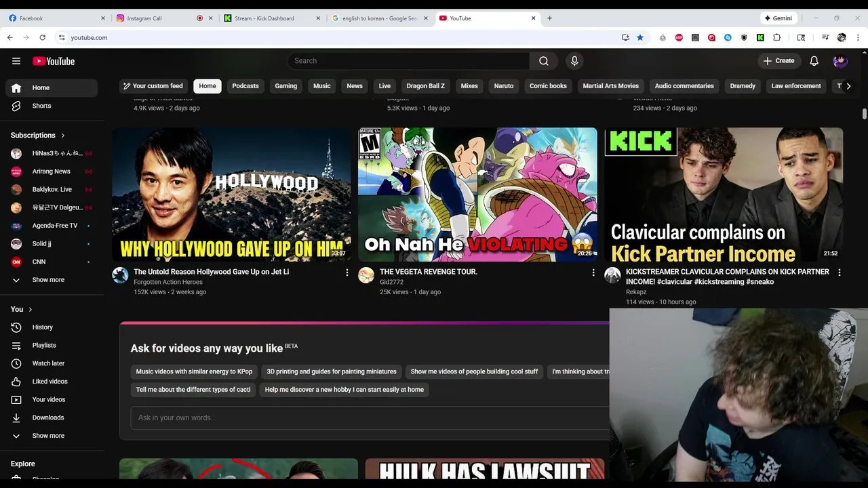Open Watch later list
This screenshot has height=488, width=868.
coord(52,363)
